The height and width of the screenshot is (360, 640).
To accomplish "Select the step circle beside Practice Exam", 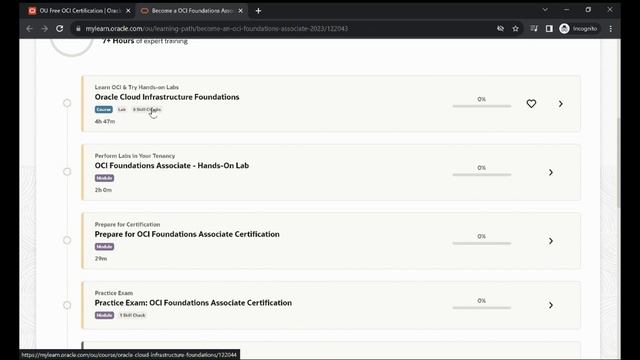I will coord(67,305).
